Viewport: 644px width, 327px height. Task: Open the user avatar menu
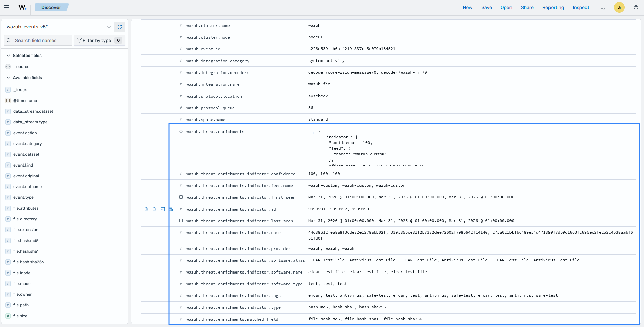click(x=619, y=7)
